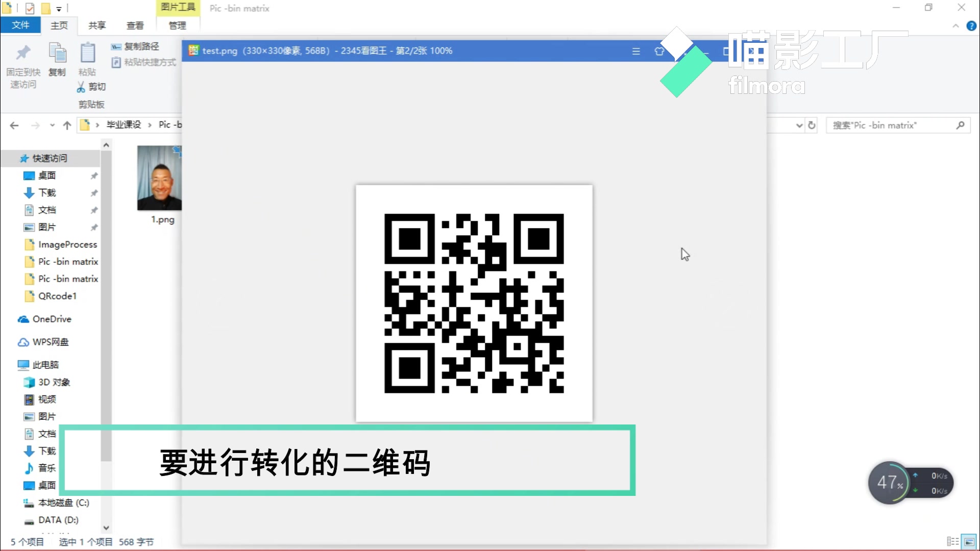980x551 pixels.
Task: Click the search magnifier icon
Action: pyautogui.click(x=960, y=125)
